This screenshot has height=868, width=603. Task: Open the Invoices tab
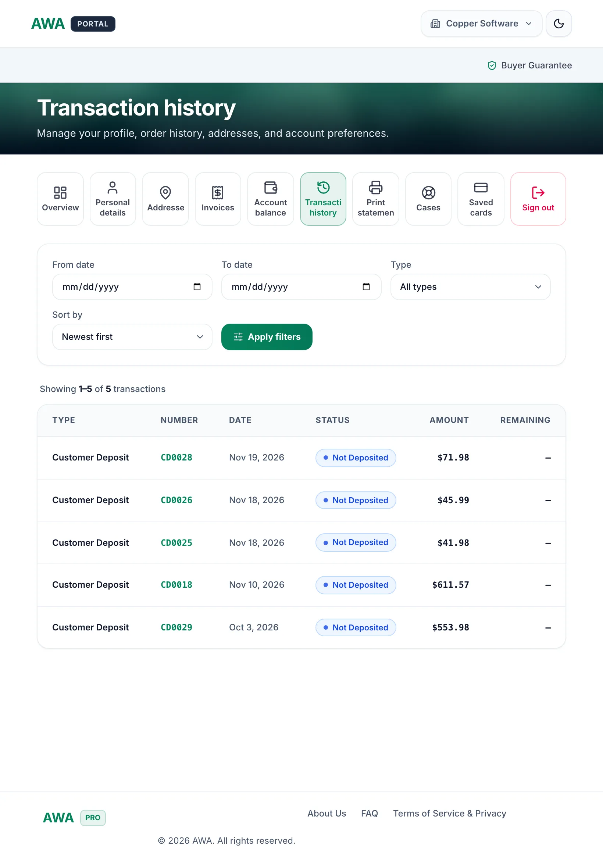(218, 199)
